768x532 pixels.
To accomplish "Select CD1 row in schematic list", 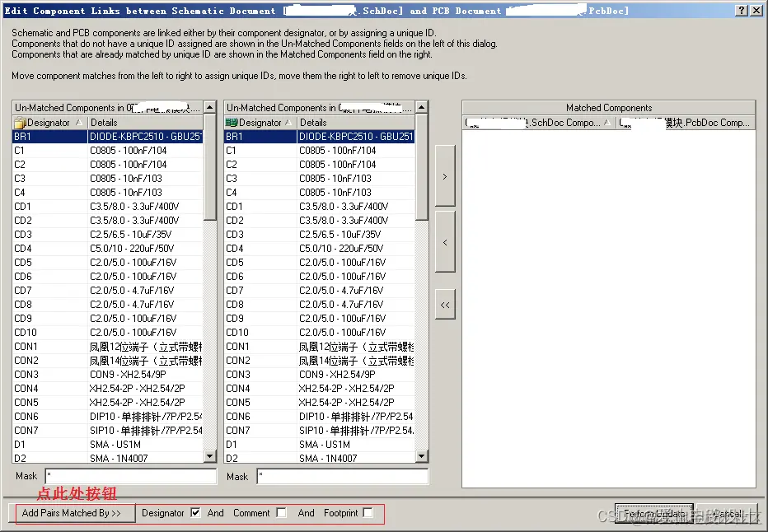I will (x=107, y=207).
